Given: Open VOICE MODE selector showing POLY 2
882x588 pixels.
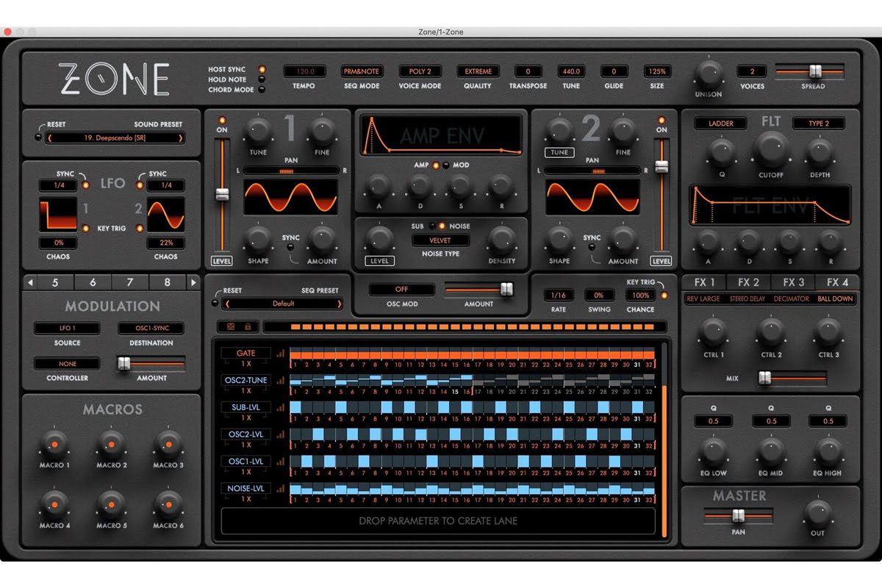Looking at the screenshot, I should click(420, 71).
